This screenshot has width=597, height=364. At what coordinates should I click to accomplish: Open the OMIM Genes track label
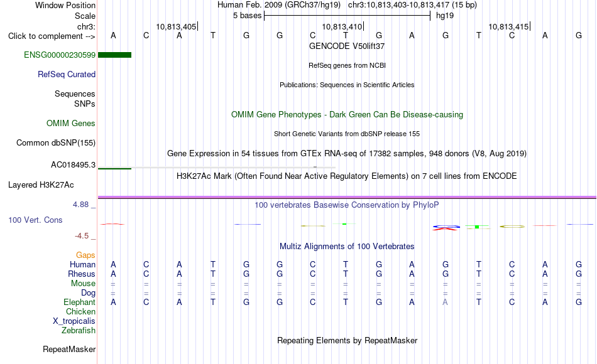pyautogui.click(x=70, y=123)
